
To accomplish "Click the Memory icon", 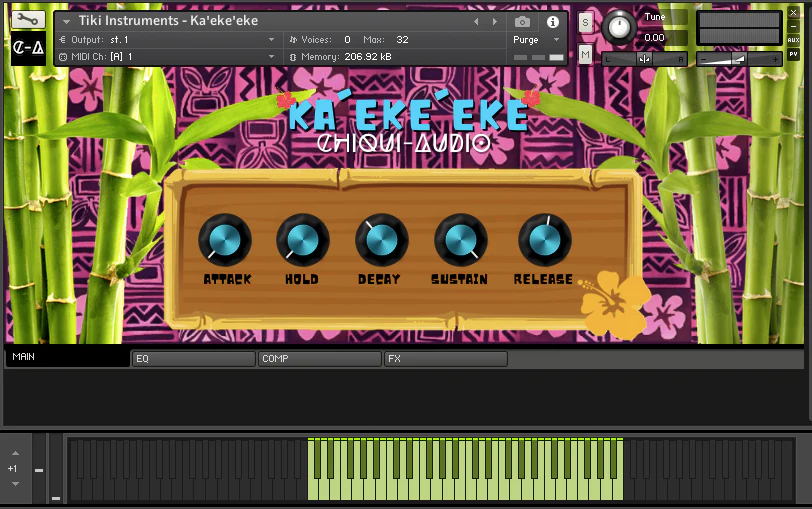I will coord(293,57).
